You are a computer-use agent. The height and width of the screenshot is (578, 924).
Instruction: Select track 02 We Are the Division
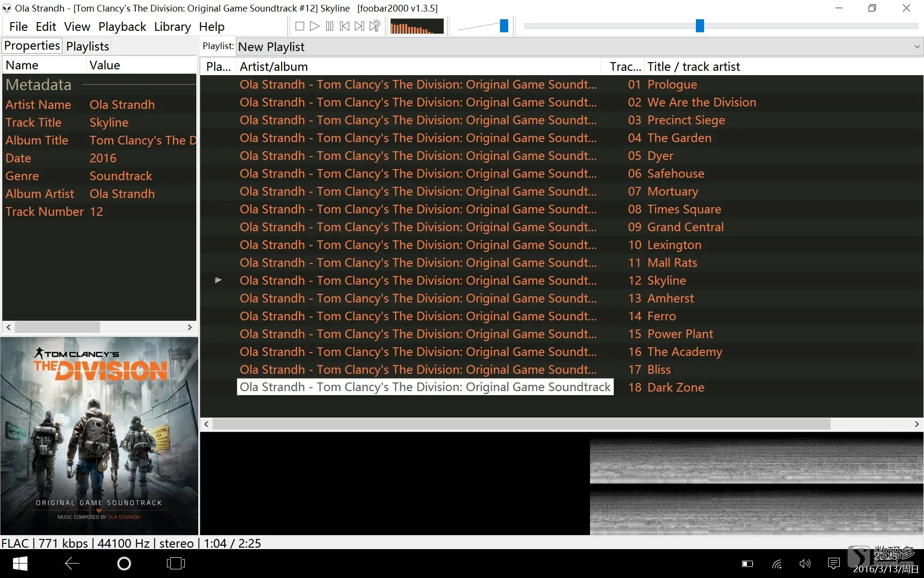point(562,102)
